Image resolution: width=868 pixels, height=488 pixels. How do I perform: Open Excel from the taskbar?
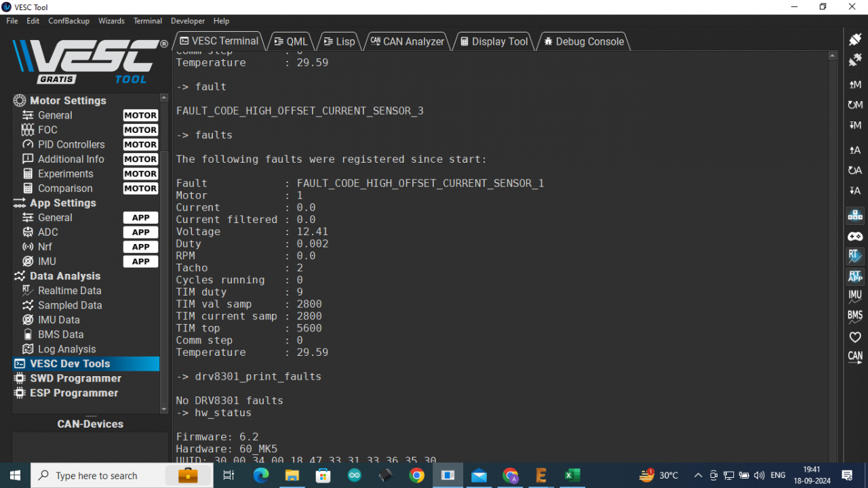[x=572, y=475]
